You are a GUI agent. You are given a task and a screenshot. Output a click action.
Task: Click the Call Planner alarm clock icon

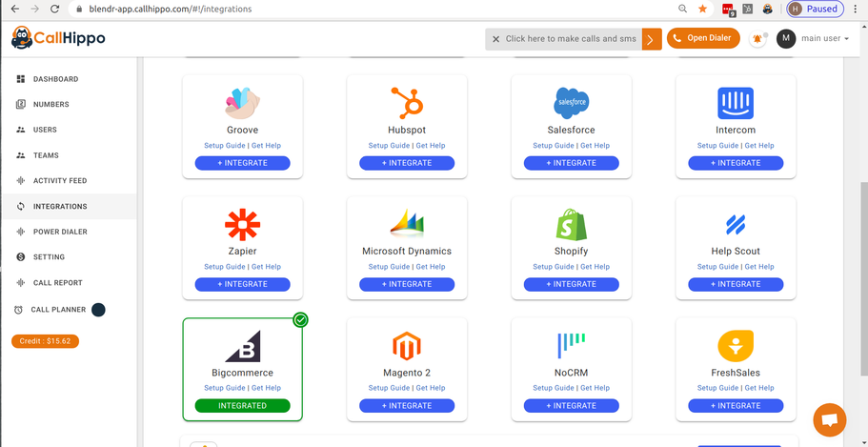[x=18, y=310]
